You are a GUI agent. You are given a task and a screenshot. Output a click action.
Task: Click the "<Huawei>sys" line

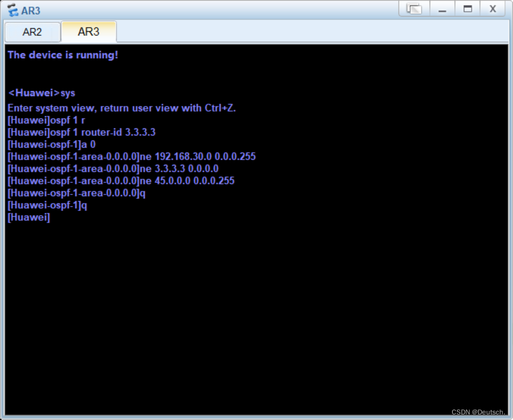(x=41, y=93)
